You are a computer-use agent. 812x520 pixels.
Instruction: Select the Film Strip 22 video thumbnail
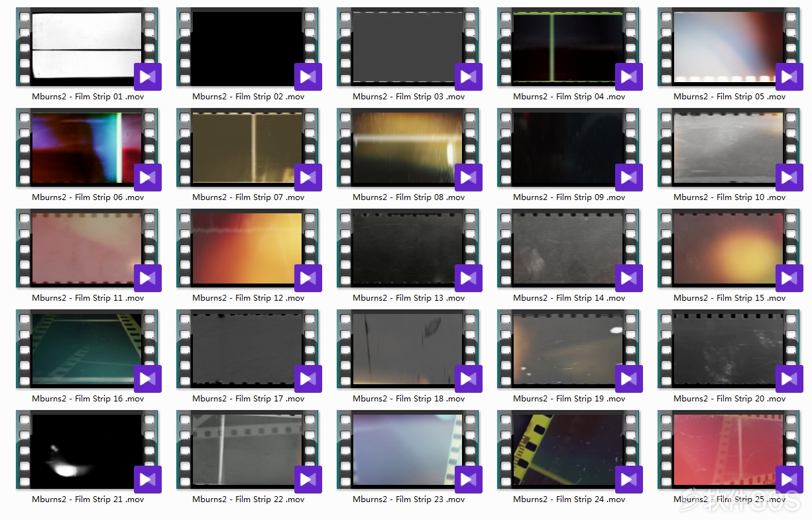point(248,450)
